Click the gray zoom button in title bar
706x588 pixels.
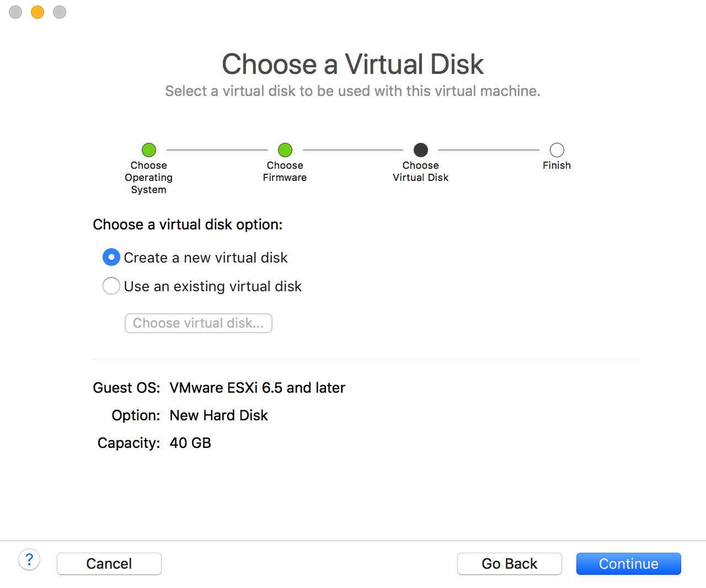tap(60, 12)
